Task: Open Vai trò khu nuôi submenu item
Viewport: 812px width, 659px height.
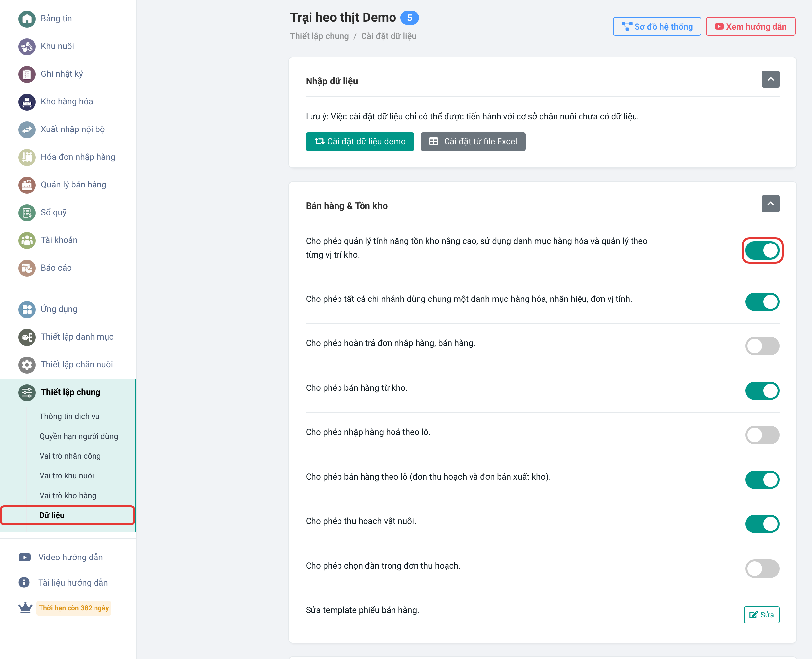Action: [67, 476]
